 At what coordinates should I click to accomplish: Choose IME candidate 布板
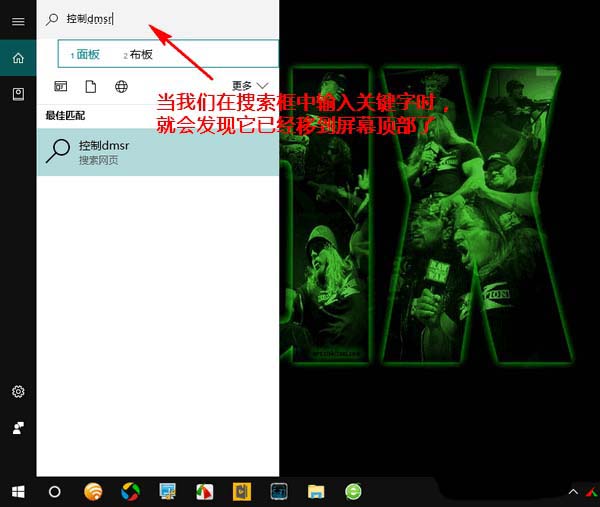pos(140,54)
